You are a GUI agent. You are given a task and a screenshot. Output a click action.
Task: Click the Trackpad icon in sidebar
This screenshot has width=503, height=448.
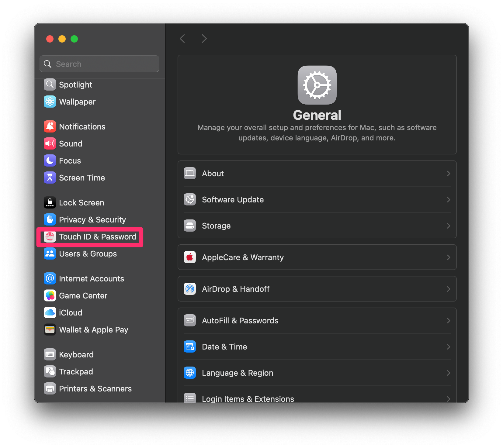coord(50,371)
